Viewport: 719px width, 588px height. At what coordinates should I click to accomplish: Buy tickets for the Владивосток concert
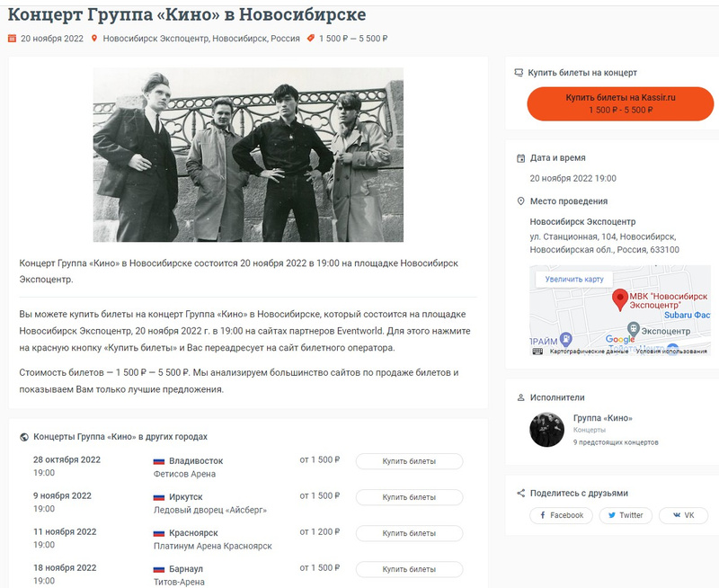409,461
